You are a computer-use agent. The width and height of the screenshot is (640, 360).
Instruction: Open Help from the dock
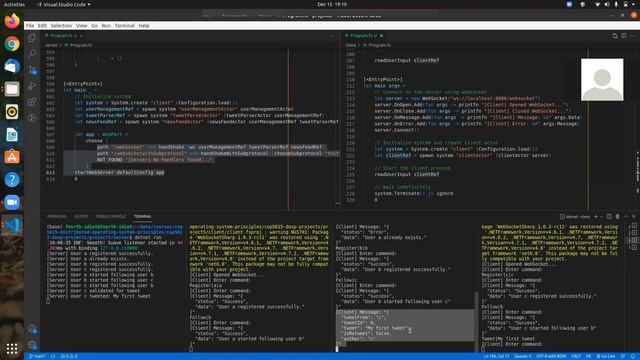[12, 180]
